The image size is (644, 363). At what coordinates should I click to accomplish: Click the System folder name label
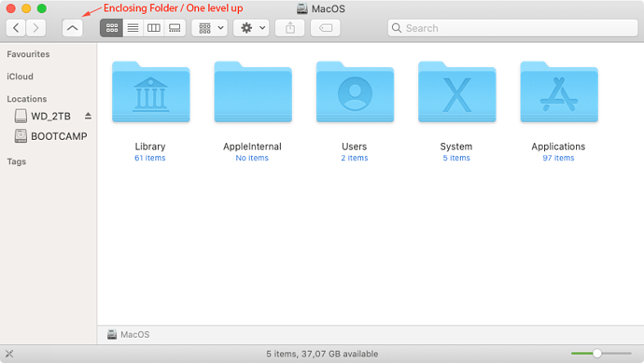tap(456, 147)
